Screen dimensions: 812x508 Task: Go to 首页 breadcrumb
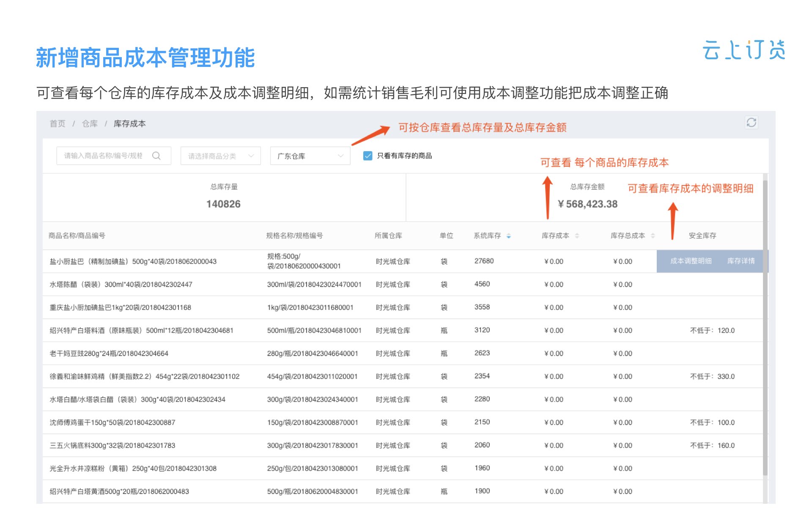pyautogui.click(x=58, y=124)
